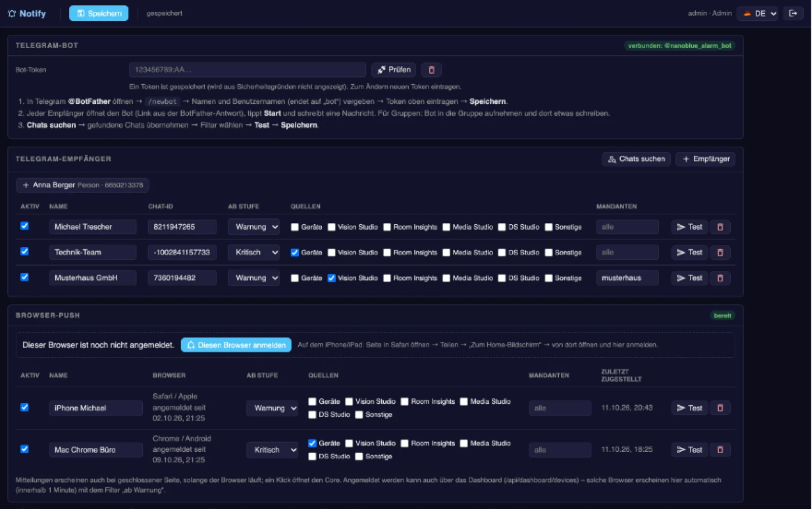Enable Sonstige source for iPhone Michael
The height and width of the screenshot is (509, 812).
359,415
